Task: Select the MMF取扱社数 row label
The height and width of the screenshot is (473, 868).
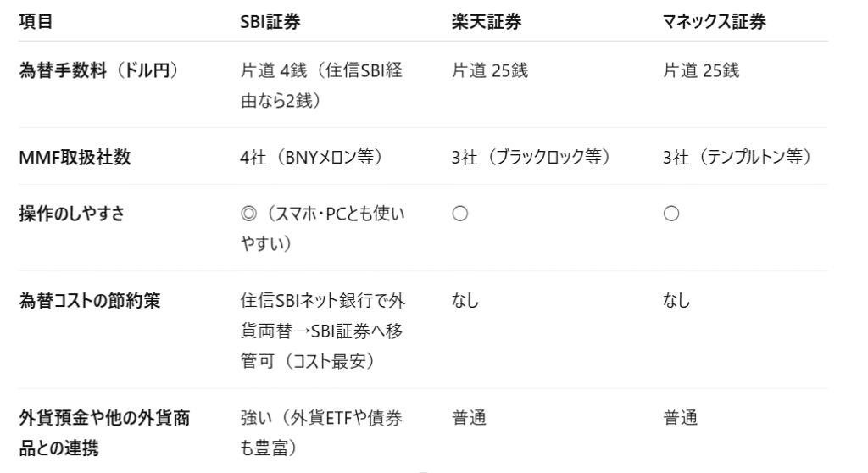Action: pyautogui.click(x=75, y=158)
